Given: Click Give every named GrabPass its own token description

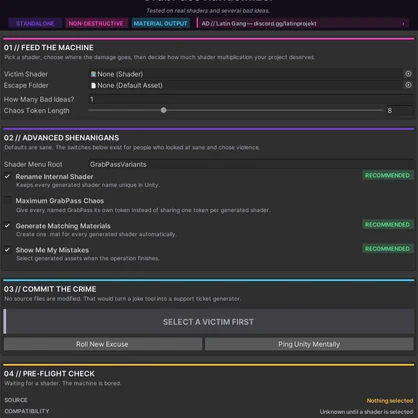Looking at the screenshot, I should point(143,210).
